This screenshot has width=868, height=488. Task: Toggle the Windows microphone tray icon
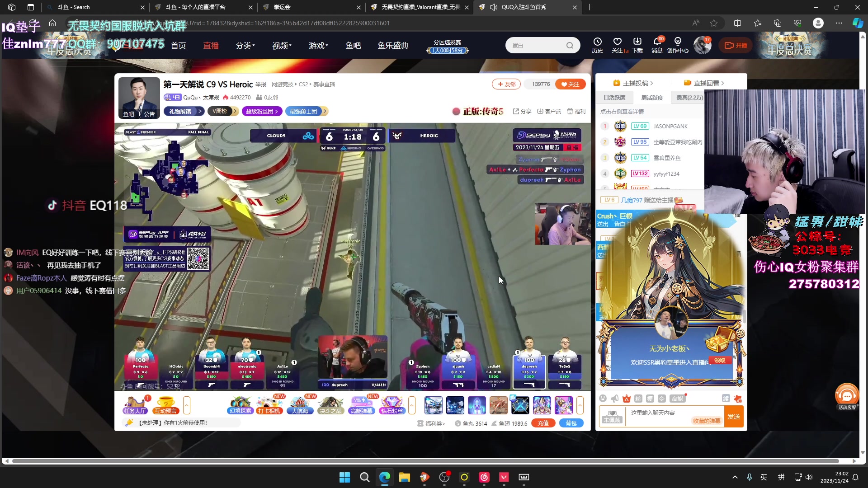pos(750,477)
